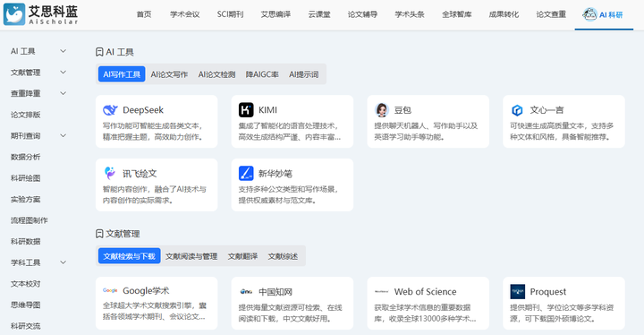Click the Web of Science logo icon
Screen dimensions: 644x335
tap(382, 291)
